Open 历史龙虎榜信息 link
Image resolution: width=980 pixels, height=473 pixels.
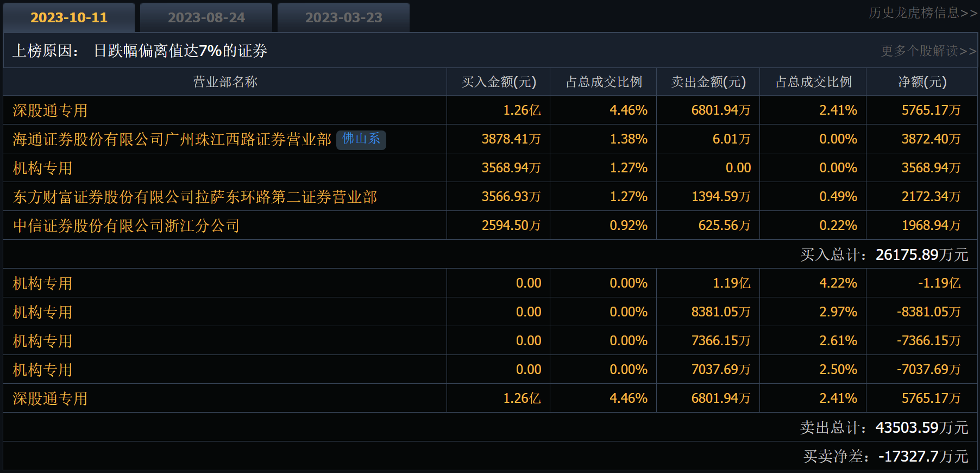922,13
